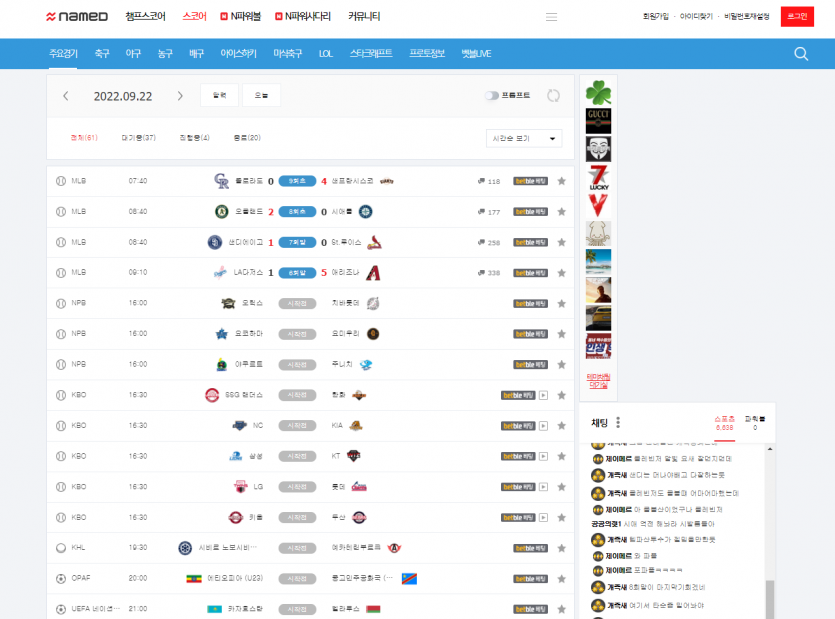
Task: Favorite star for first MLB game at 07:40
Action: [561, 181]
